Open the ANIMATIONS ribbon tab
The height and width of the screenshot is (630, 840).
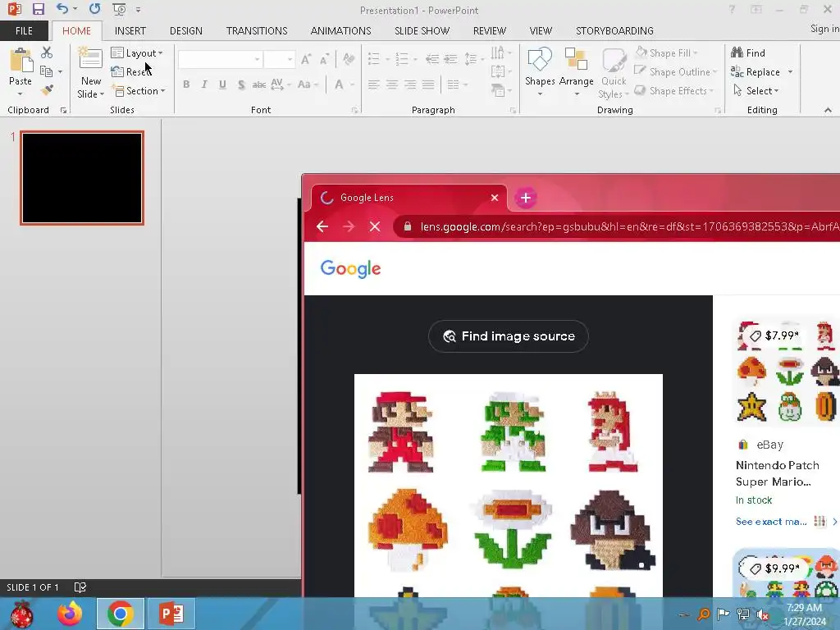(340, 30)
